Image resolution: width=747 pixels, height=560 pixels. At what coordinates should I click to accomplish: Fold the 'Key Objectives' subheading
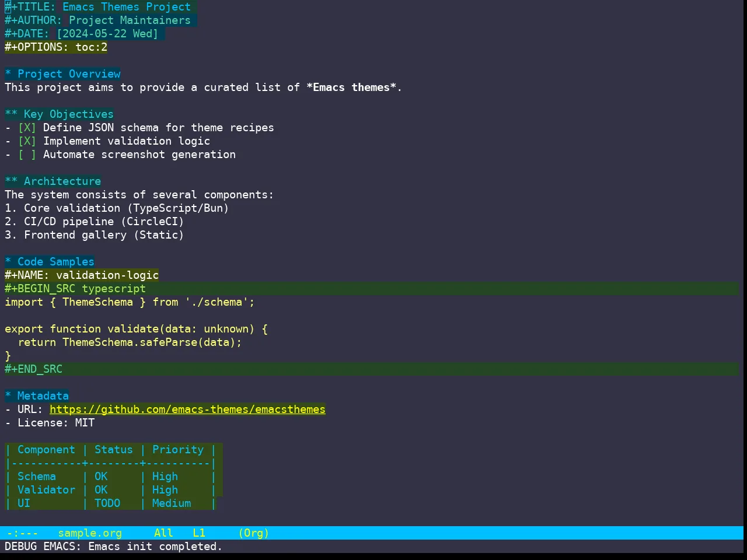click(59, 114)
